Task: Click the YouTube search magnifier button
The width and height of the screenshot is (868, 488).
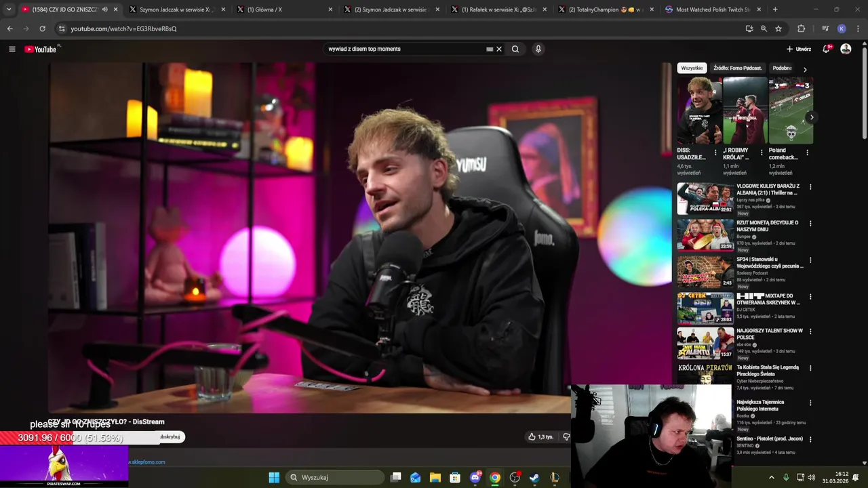Action: 515,49
